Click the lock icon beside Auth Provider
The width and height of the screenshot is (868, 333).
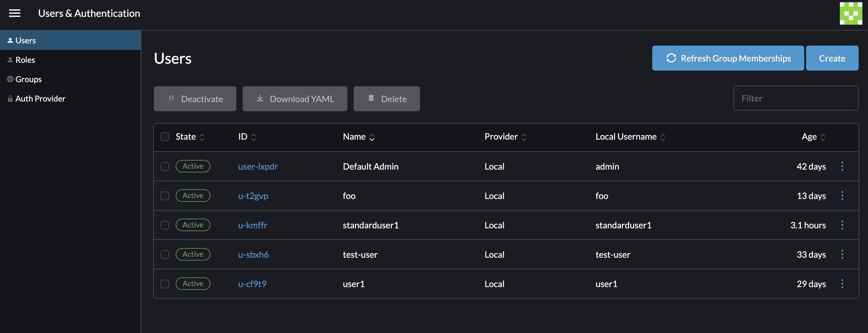point(10,99)
